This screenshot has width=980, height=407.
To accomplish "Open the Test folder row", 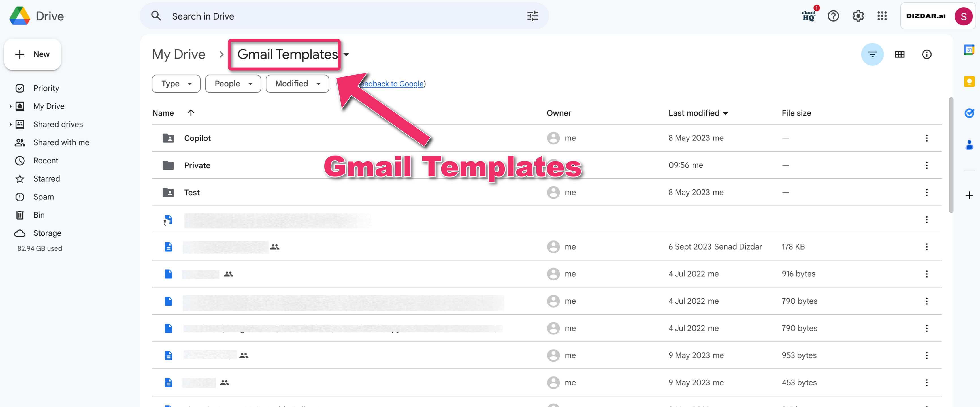I will click(547, 193).
